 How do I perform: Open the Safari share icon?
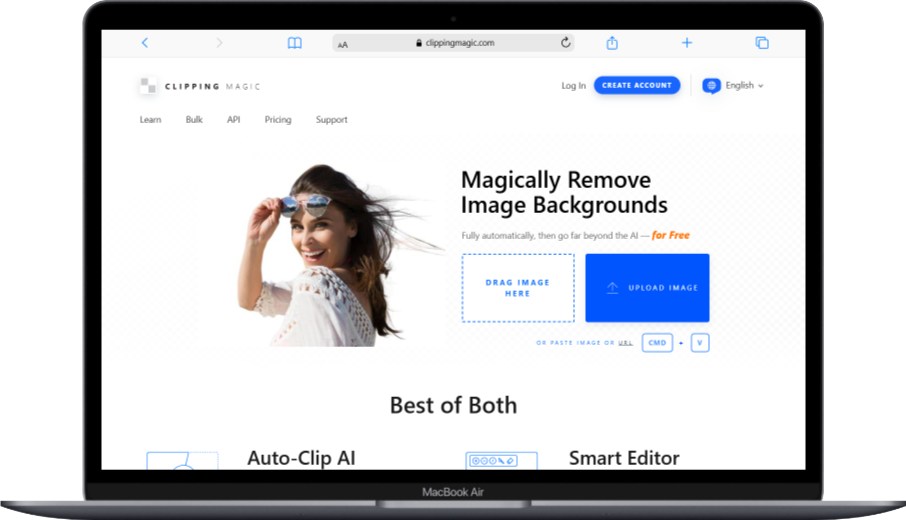[612, 42]
